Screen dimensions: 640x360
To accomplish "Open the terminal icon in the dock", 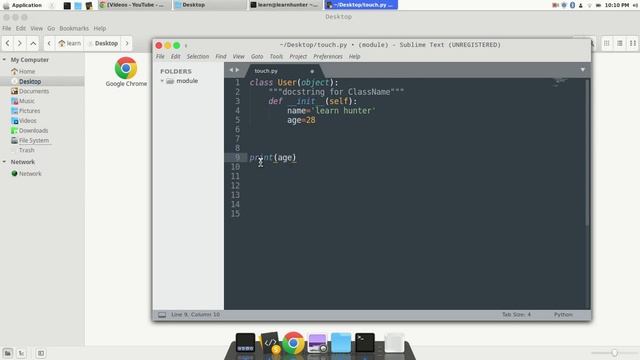I will [x=364, y=343].
